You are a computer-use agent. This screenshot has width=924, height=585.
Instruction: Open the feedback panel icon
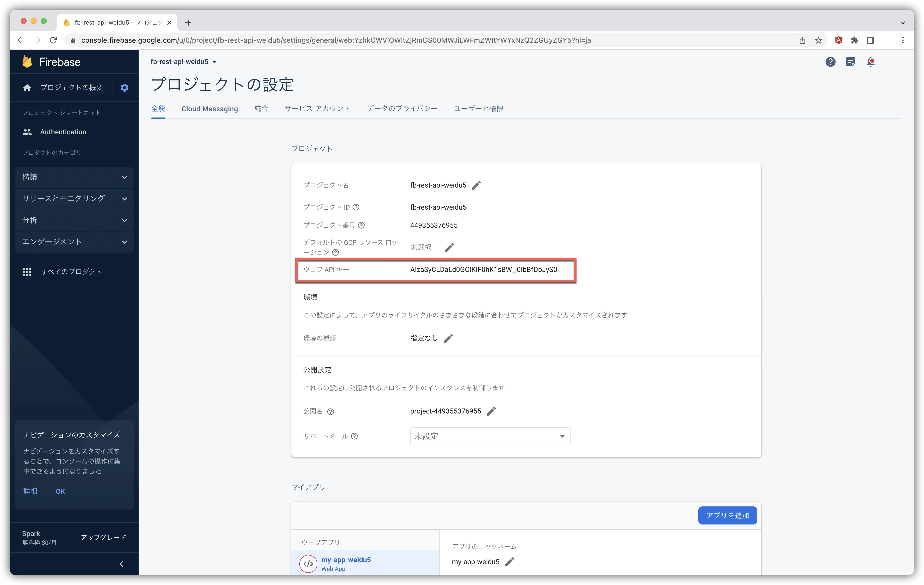point(851,62)
